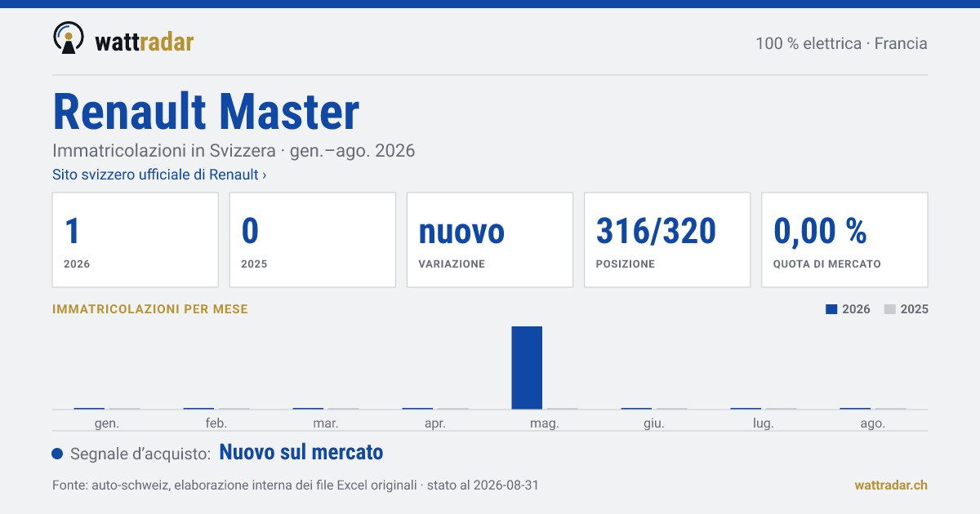The height and width of the screenshot is (514, 980).
Task: Click the 2026 registrations card showing 1
Action: [x=136, y=240]
